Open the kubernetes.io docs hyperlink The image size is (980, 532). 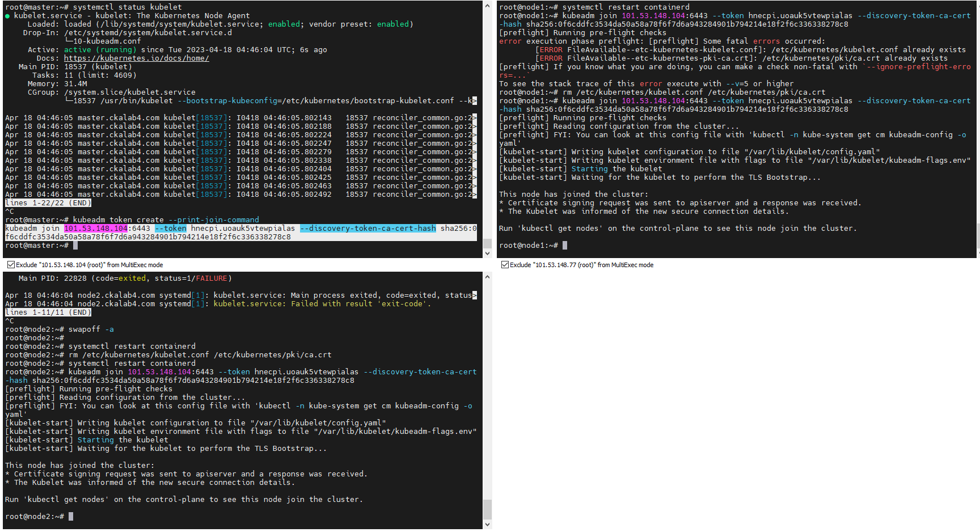[x=136, y=58]
